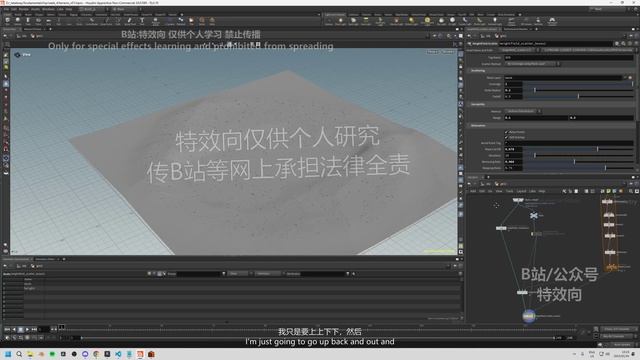The width and height of the screenshot is (640, 360).
Task: Select the Spray Paint shelf tool
Action: click(x=130, y=21)
